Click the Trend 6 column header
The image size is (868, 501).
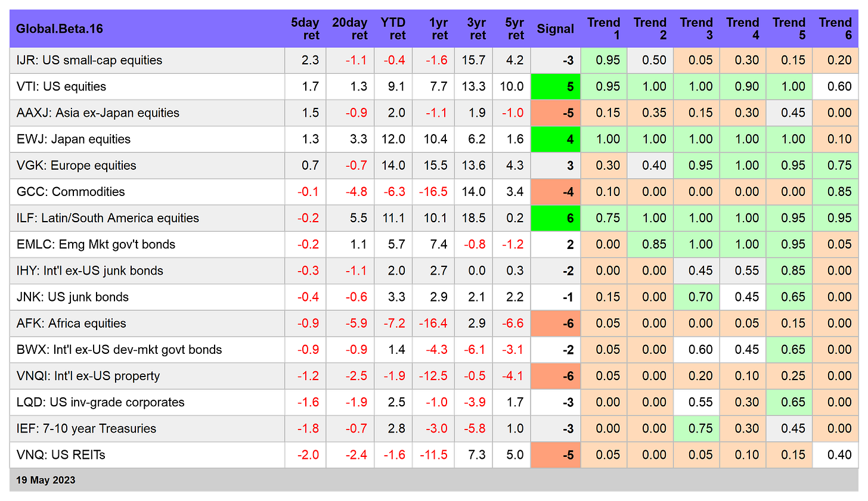pyautogui.click(x=836, y=29)
